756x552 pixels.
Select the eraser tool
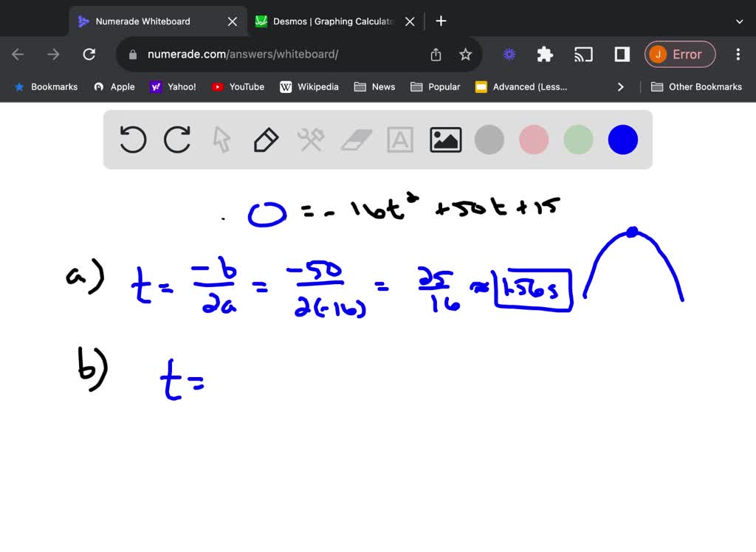[x=356, y=139]
